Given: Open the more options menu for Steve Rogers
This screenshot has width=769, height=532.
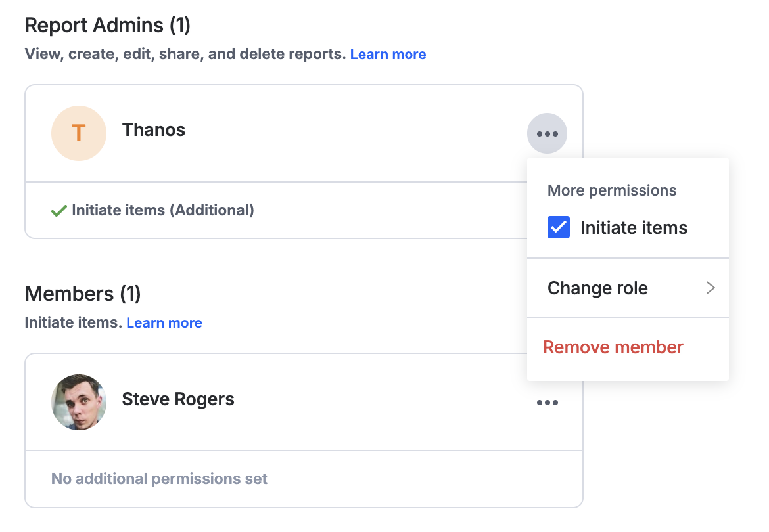Looking at the screenshot, I should click(x=547, y=403).
